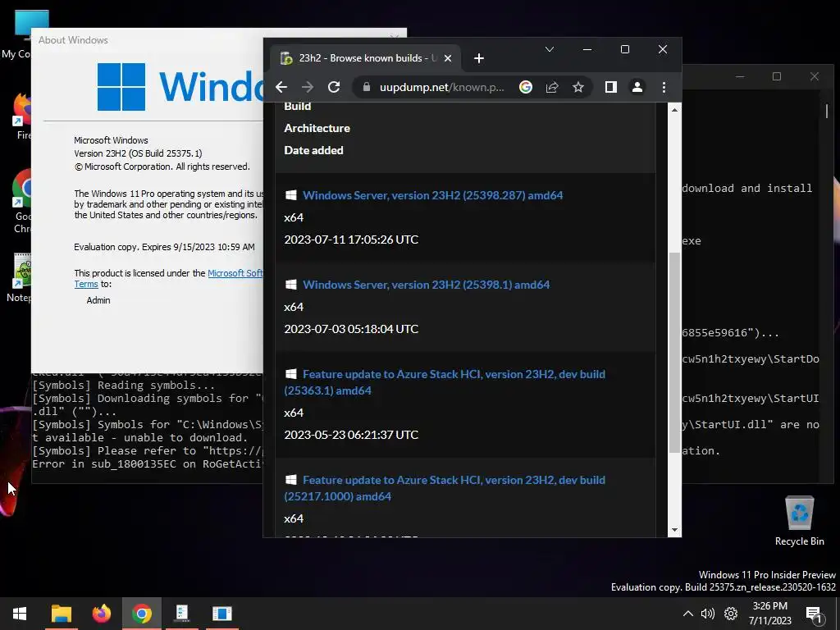Reload the uupdump page

tap(334, 87)
